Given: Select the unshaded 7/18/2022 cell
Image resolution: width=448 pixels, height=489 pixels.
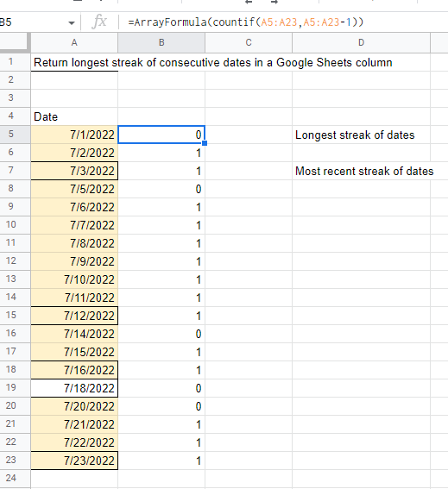Looking at the screenshot, I should [x=74, y=388].
